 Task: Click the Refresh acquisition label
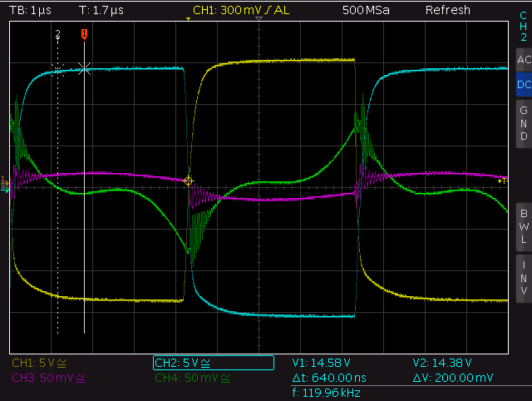click(448, 11)
